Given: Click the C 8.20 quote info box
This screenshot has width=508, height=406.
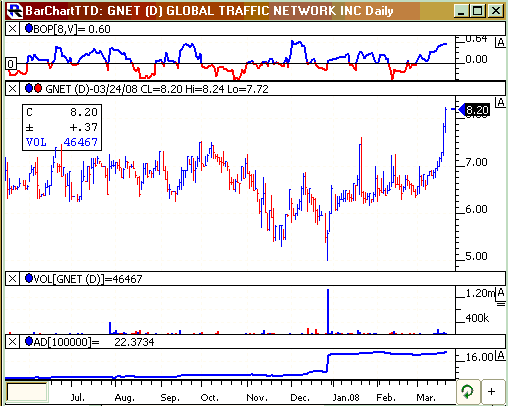Looking at the screenshot, I should tap(62, 127).
